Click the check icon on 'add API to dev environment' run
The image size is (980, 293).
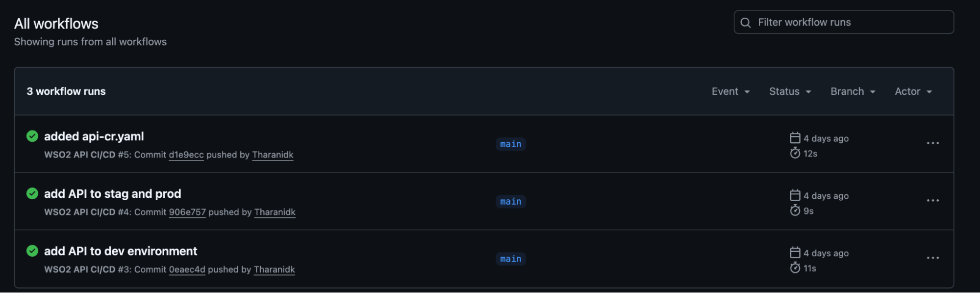32,251
